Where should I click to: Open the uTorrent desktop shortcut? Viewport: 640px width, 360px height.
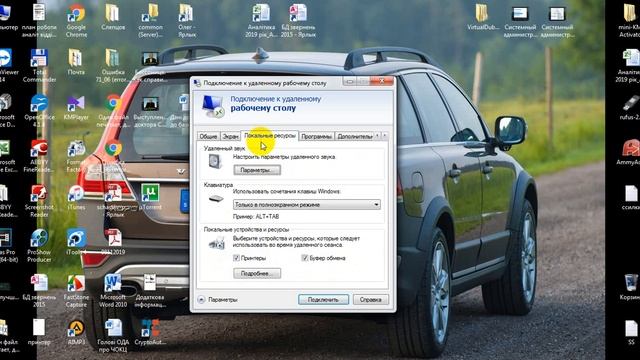tap(150, 198)
